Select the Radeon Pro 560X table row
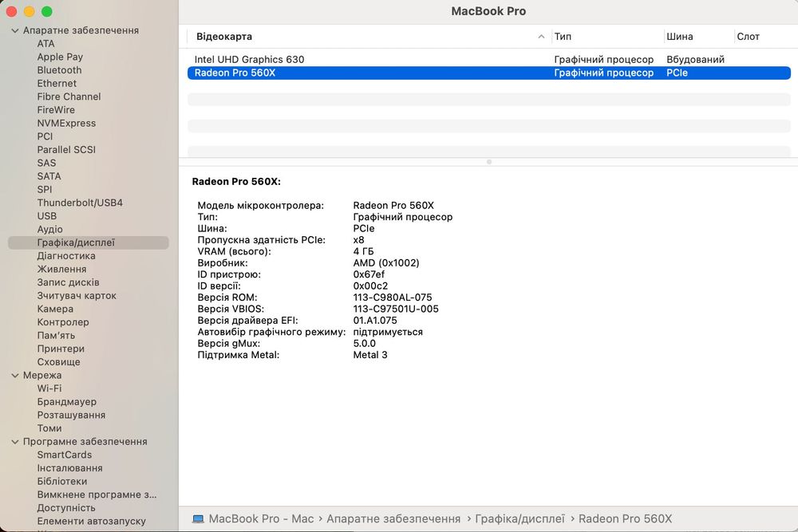798x532 pixels. pos(488,73)
